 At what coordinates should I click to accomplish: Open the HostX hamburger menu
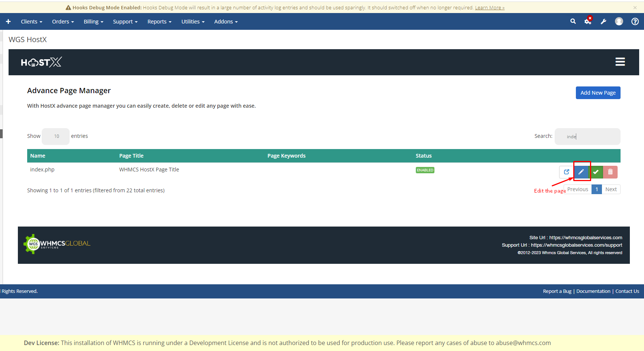(620, 62)
